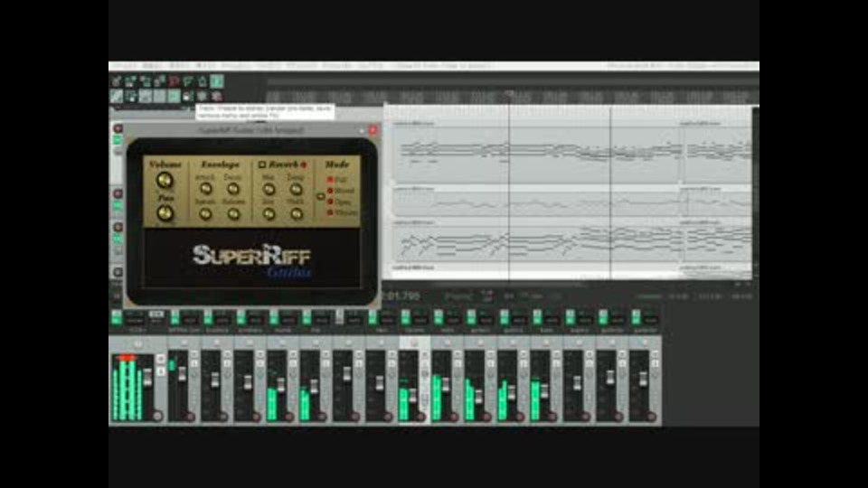Click small button left of Mode list
This screenshot has width=868, height=488.
320,196
